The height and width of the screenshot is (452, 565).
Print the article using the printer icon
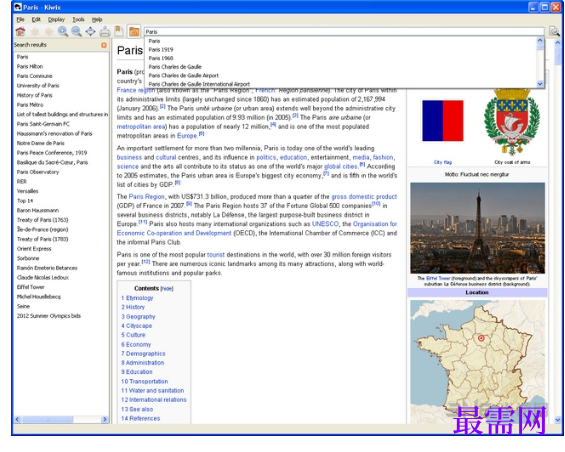pos(105,32)
